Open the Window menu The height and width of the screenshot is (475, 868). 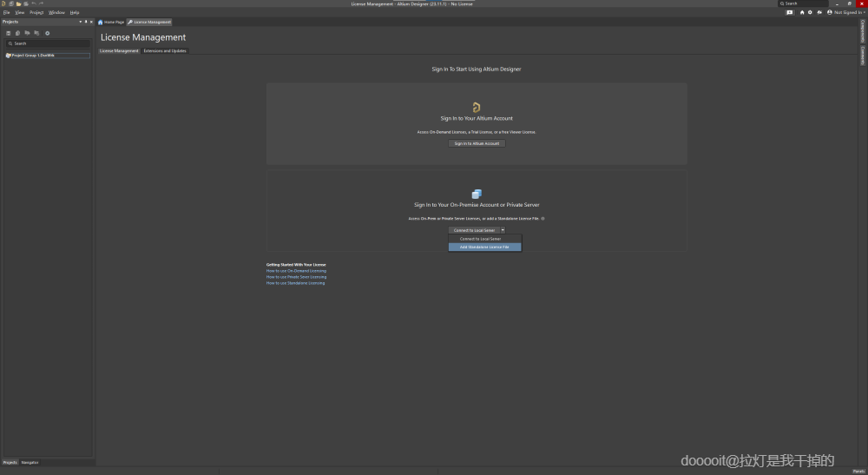click(56, 12)
